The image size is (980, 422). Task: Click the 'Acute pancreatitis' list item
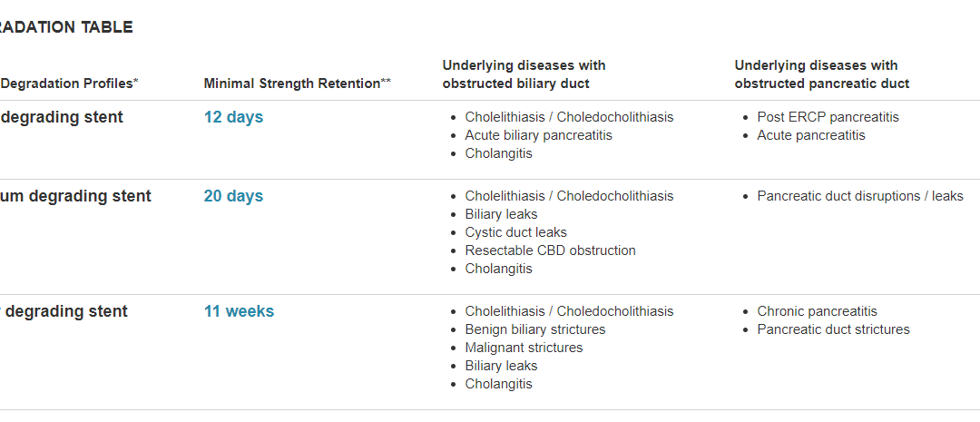click(x=811, y=135)
